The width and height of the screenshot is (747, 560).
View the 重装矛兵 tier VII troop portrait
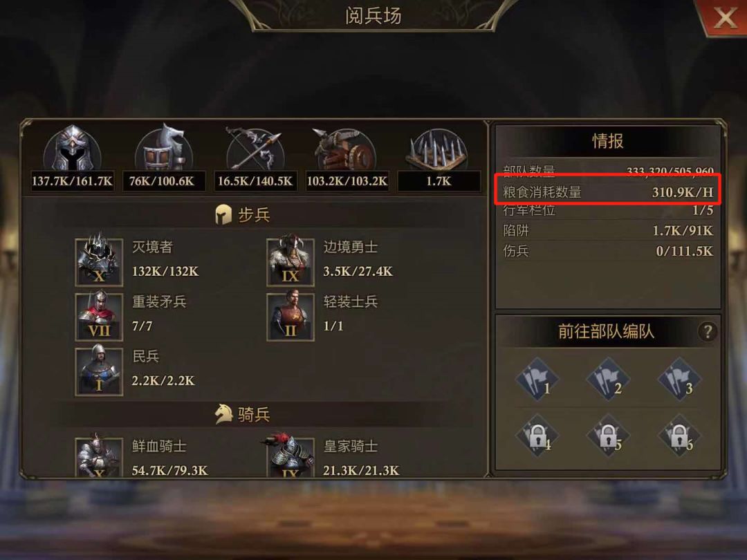click(x=99, y=317)
